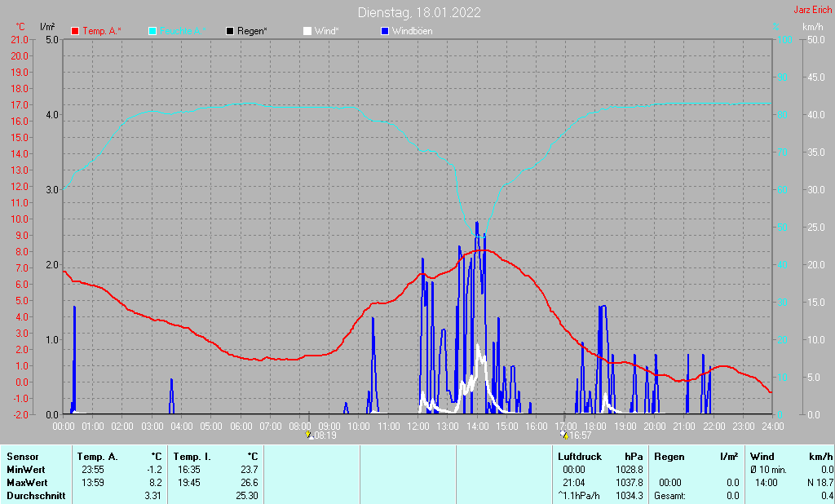
Task: Click the maximum pressure value '1037.8'
Action: point(630,482)
